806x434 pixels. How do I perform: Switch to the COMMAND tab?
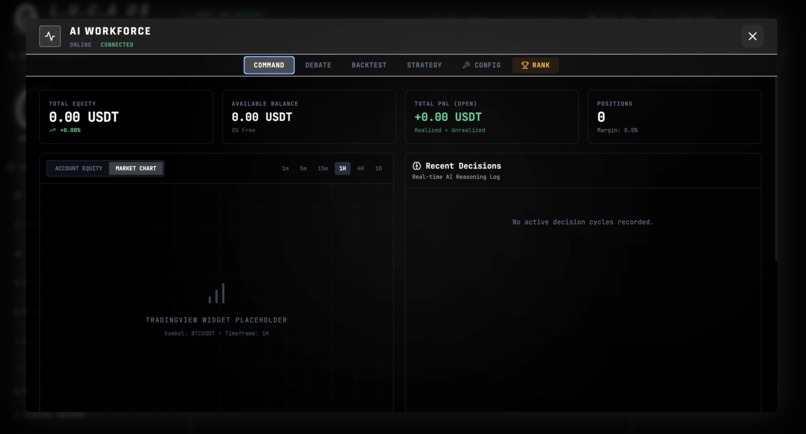(269, 65)
